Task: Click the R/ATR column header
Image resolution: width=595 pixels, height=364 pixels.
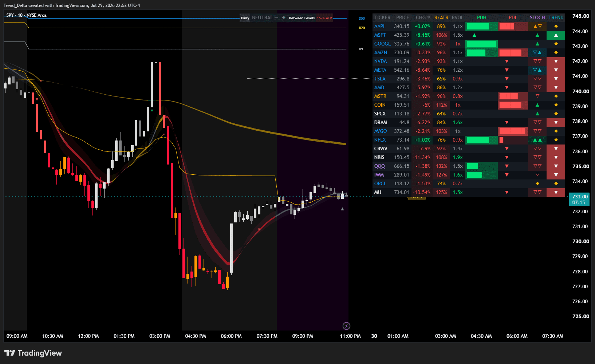Action: [x=441, y=17]
